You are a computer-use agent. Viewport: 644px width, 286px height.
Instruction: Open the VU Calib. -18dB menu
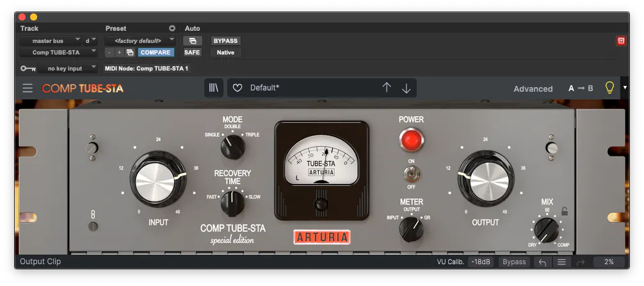(481, 262)
